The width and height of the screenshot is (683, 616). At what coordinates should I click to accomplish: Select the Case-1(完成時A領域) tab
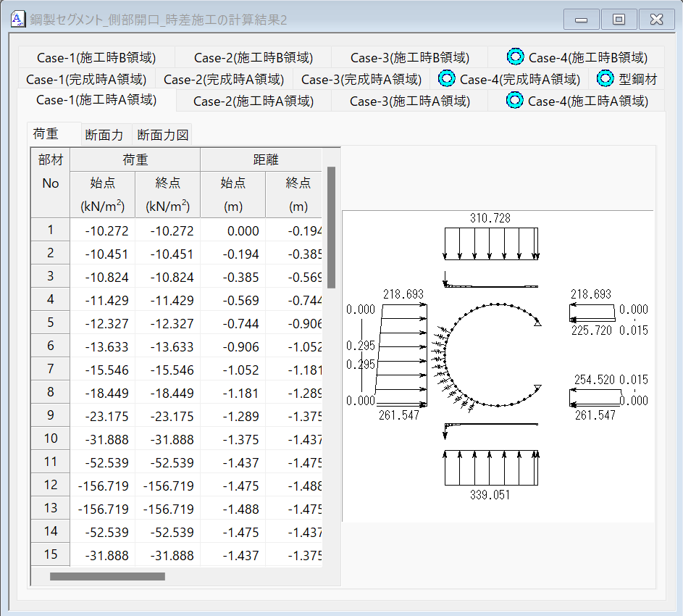pos(86,79)
